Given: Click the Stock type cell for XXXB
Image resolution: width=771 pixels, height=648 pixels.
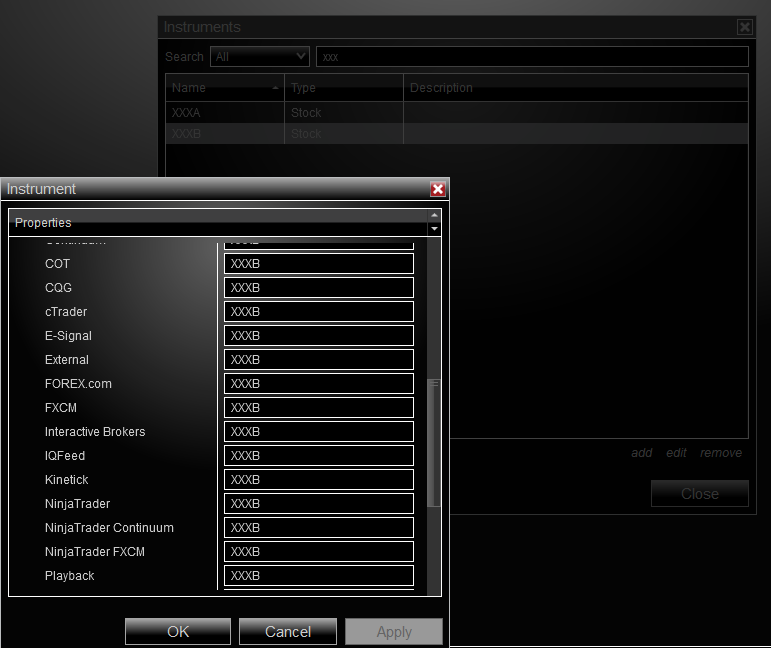Looking at the screenshot, I should point(344,134).
